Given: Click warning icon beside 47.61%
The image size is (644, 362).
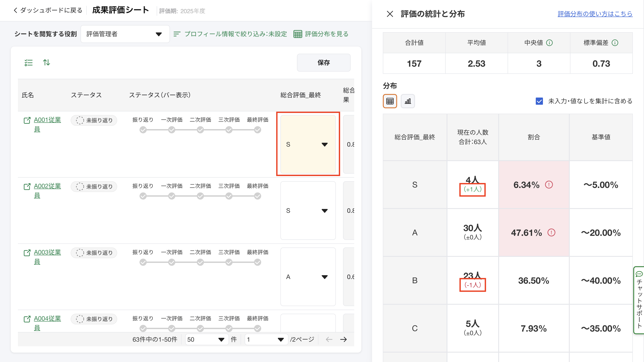Looking at the screenshot, I should point(551,233).
